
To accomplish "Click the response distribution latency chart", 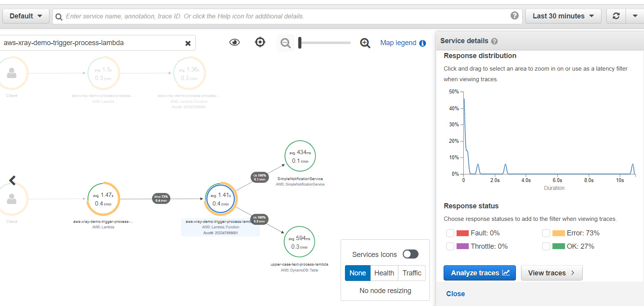I will (x=549, y=133).
